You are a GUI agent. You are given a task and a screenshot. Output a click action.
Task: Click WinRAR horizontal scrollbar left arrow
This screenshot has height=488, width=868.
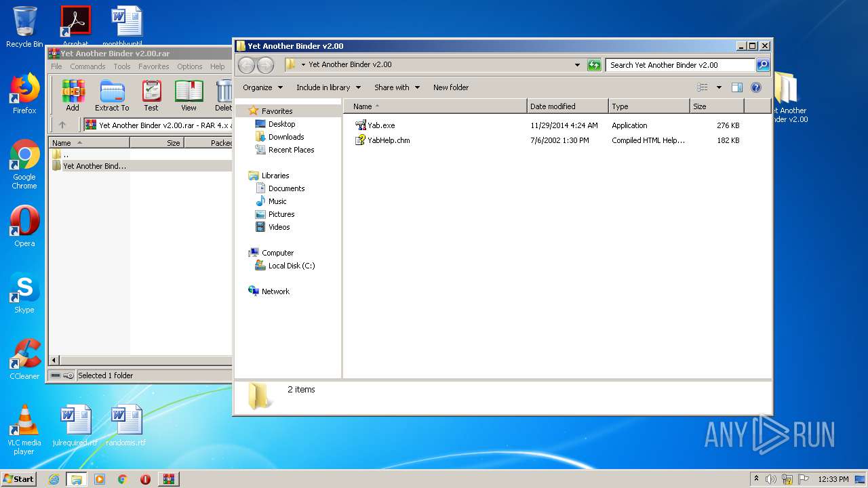pos(54,360)
